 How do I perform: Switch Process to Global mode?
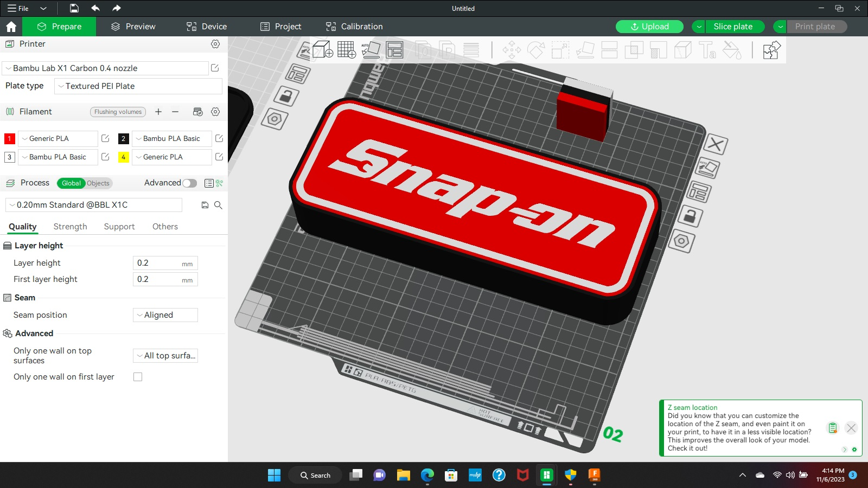pos(71,183)
